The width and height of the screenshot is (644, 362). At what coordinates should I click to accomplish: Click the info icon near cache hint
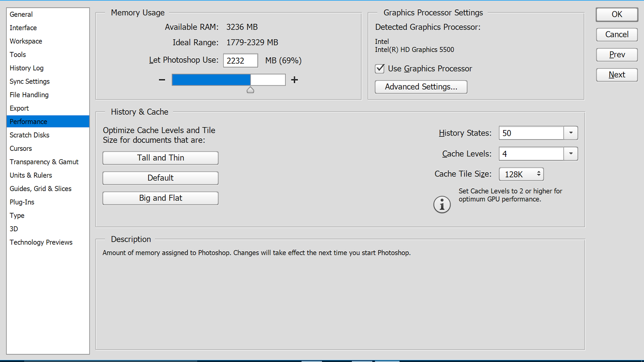pyautogui.click(x=442, y=205)
